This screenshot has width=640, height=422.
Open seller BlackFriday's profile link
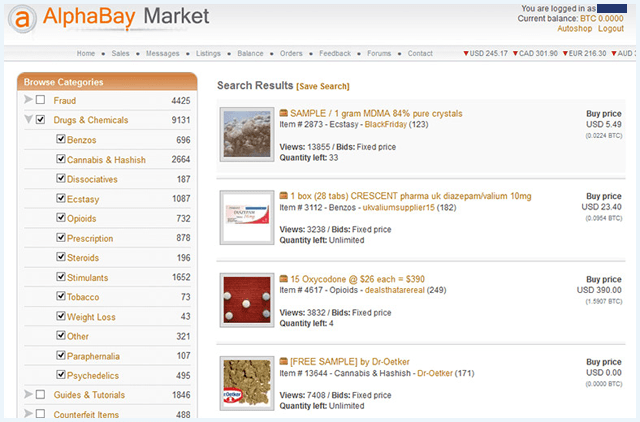click(386, 124)
